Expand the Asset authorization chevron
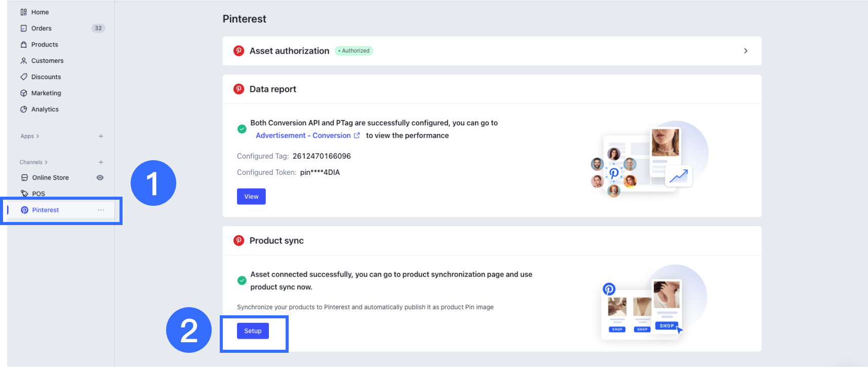Image resolution: width=868 pixels, height=367 pixels. pyautogui.click(x=745, y=51)
